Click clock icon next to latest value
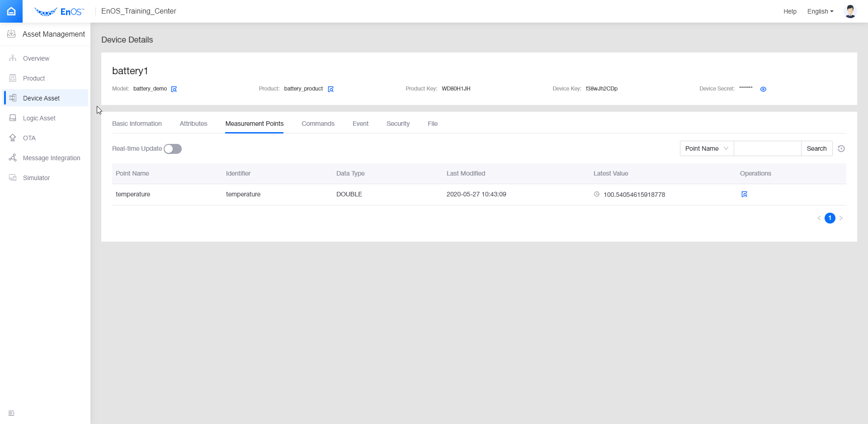Image resolution: width=868 pixels, height=424 pixels. pos(597,194)
